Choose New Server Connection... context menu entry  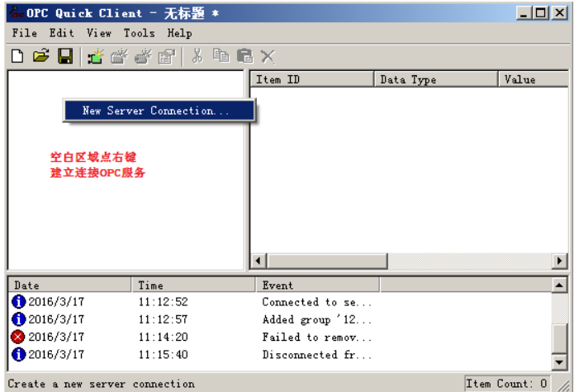click(159, 111)
